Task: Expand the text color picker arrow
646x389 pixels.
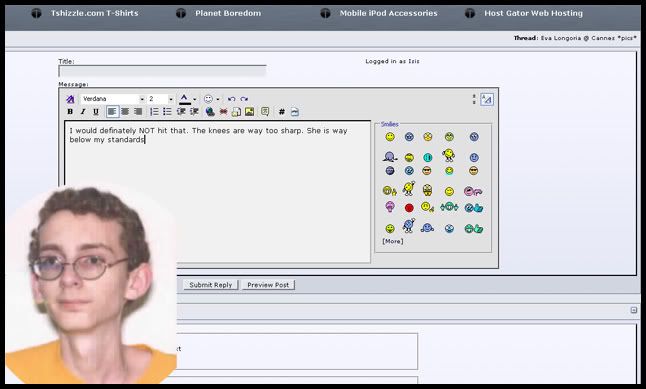Action: 194,99
